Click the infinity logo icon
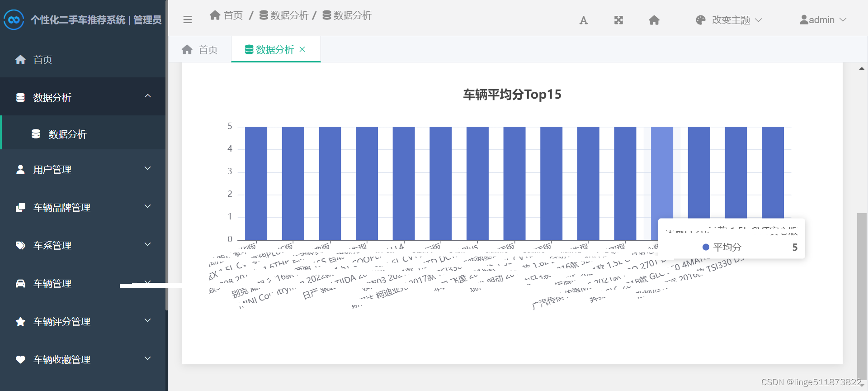Screen dimensions: 868x391 tap(14, 19)
